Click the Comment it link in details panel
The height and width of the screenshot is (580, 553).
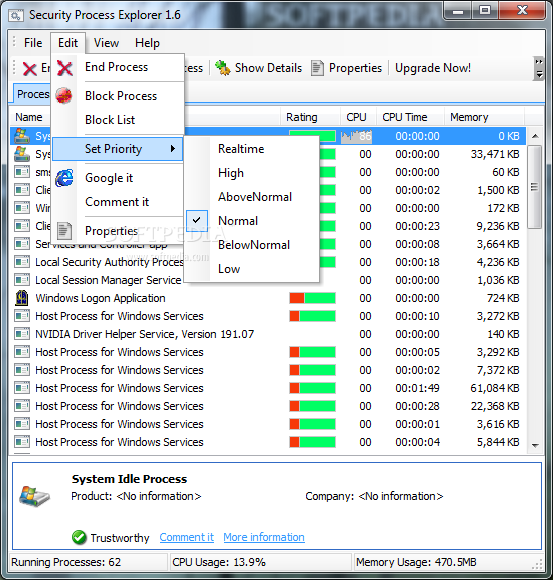[186, 537]
